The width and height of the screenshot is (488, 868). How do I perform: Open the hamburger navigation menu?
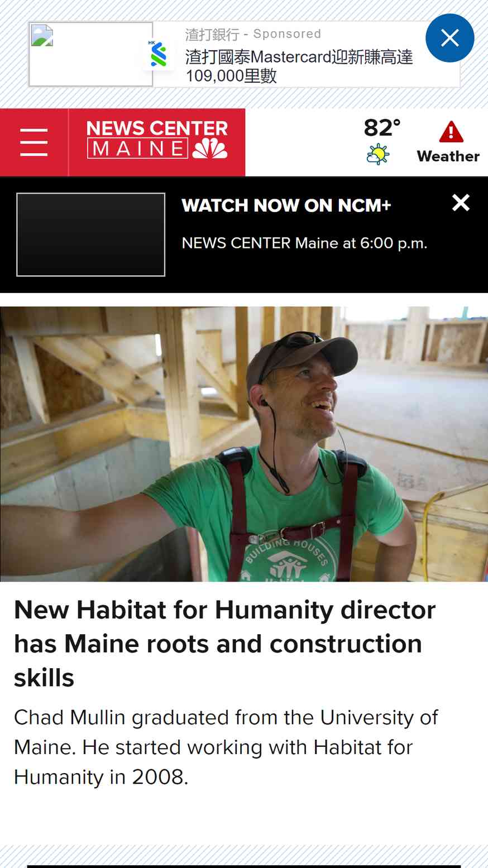pyautogui.click(x=34, y=142)
